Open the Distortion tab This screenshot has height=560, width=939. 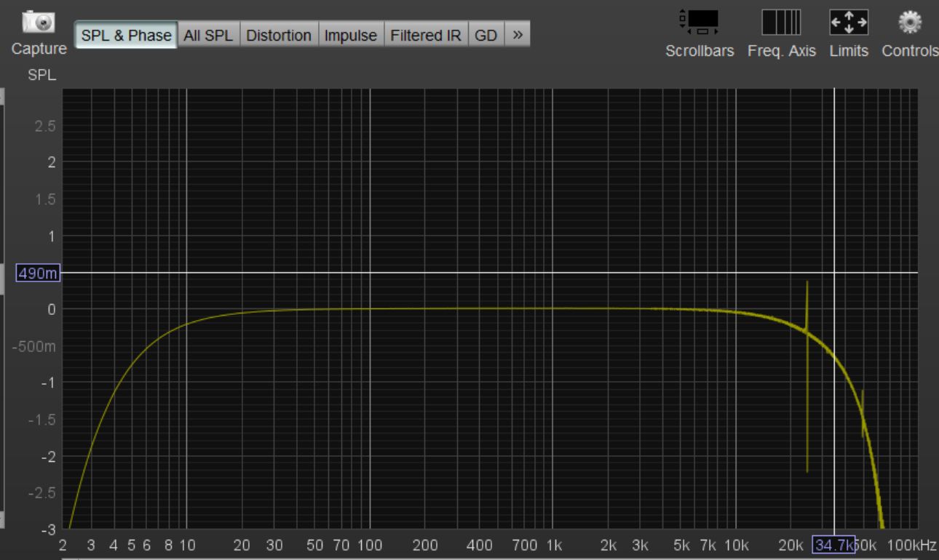[279, 35]
